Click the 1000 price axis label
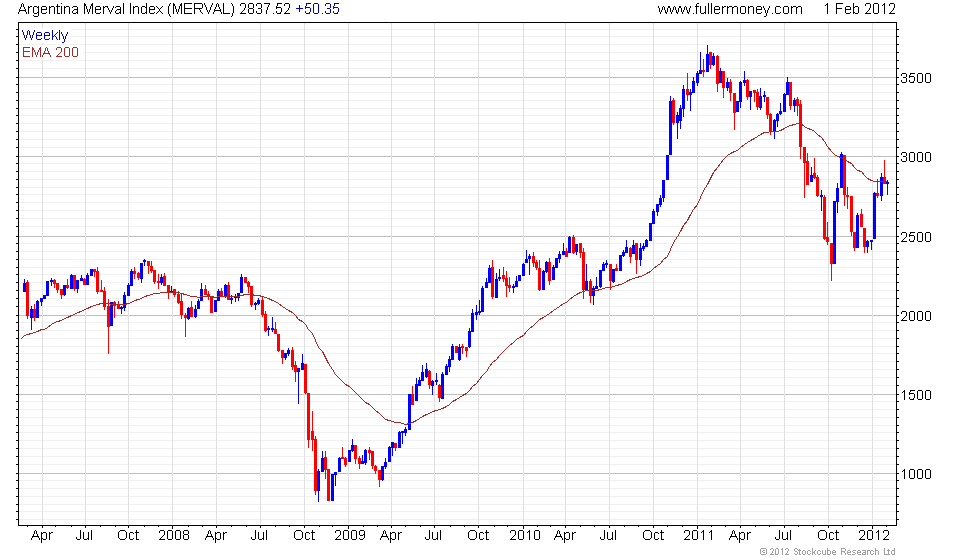 (916, 474)
